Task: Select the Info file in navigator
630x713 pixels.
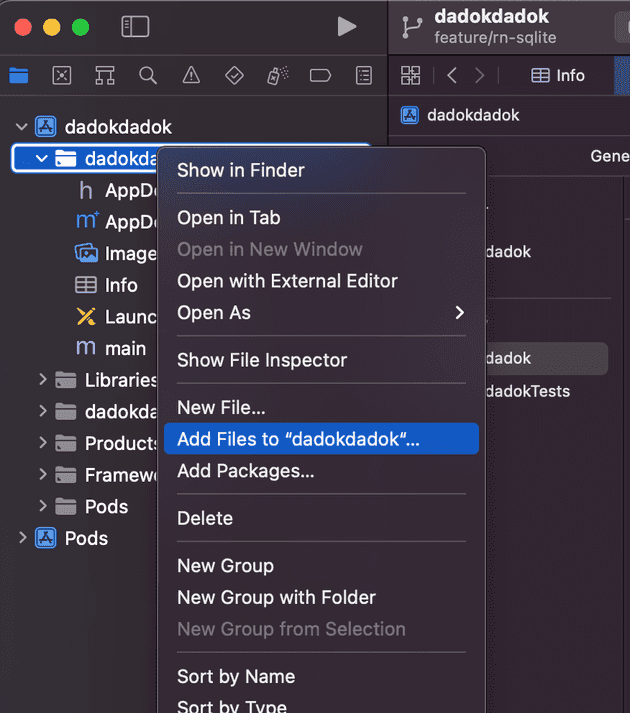Action: [x=120, y=285]
